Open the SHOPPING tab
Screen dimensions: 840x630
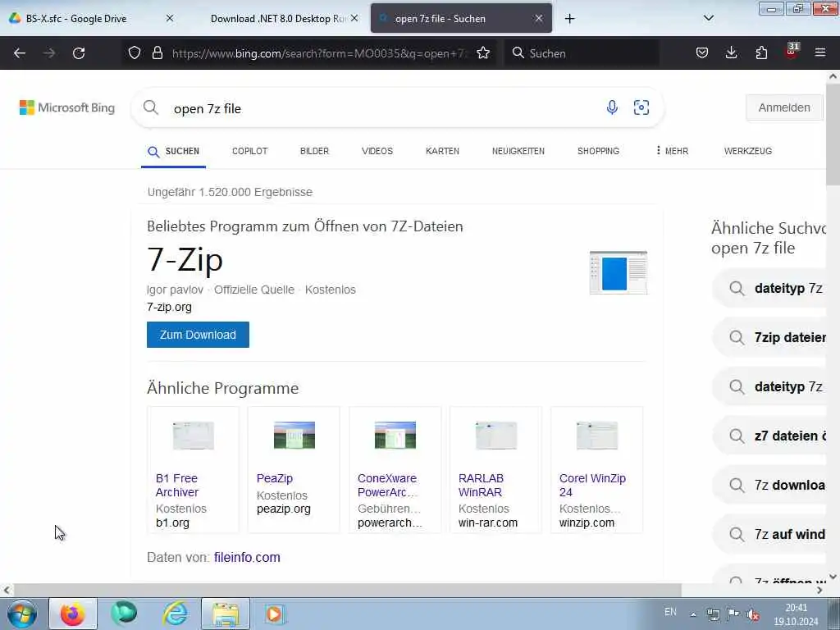pos(598,151)
